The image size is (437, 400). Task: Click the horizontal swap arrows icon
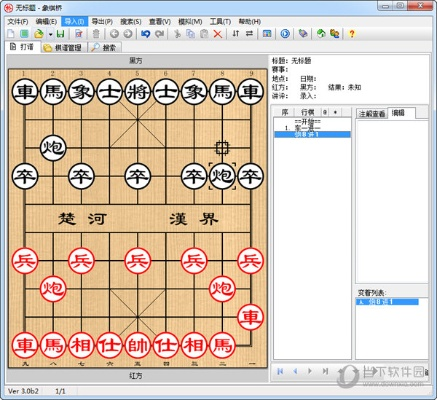point(249,34)
